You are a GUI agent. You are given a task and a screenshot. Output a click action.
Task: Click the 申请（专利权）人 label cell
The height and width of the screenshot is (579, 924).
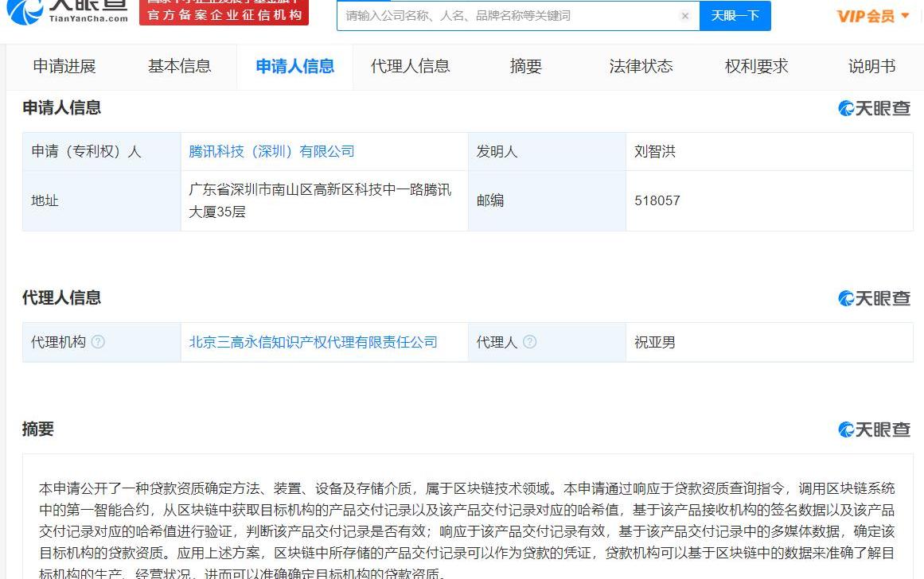[x=101, y=151]
